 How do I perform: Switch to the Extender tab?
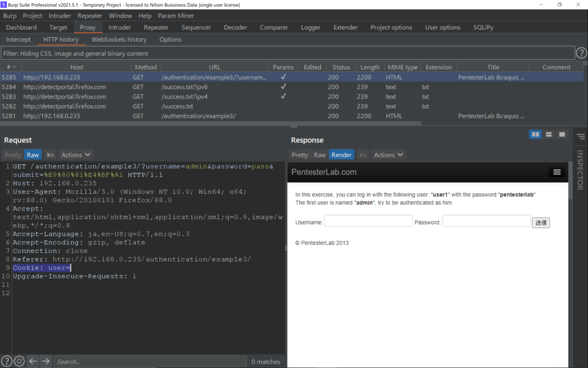(345, 27)
